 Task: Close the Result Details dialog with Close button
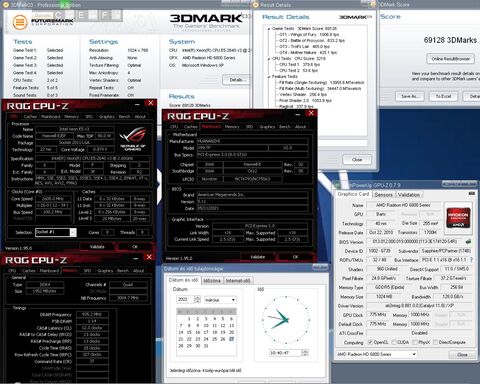pyautogui.click(x=357, y=159)
